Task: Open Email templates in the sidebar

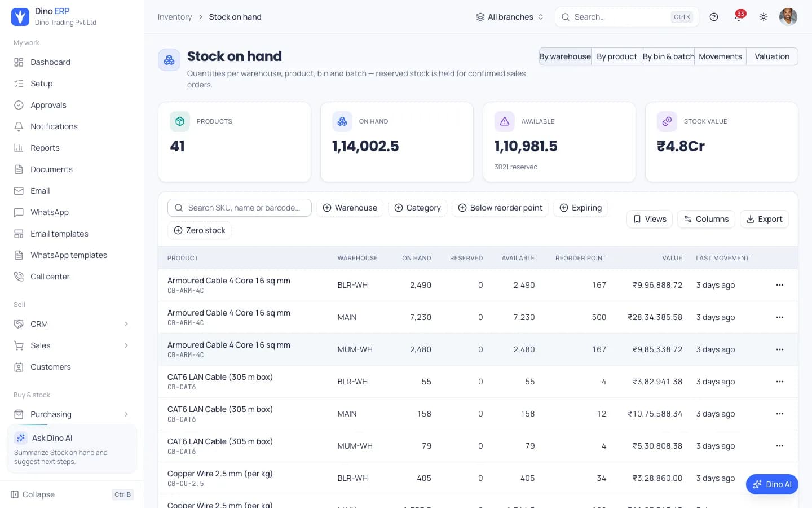Action: click(x=72, y=234)
